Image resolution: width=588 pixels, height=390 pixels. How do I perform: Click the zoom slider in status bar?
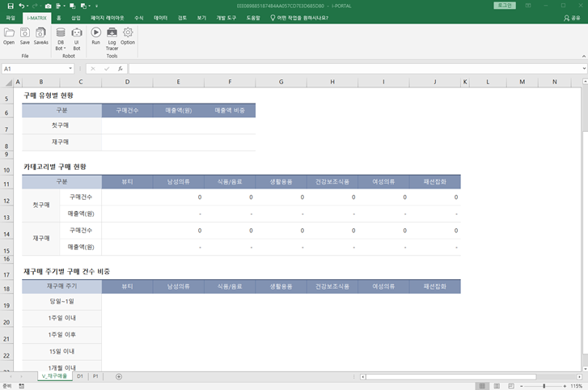(544, 386)
